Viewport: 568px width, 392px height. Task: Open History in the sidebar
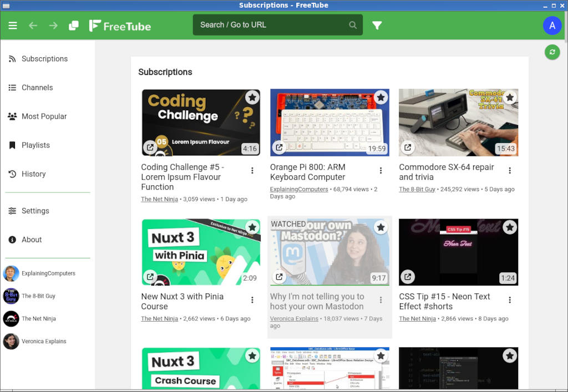(x=48, y=174)
